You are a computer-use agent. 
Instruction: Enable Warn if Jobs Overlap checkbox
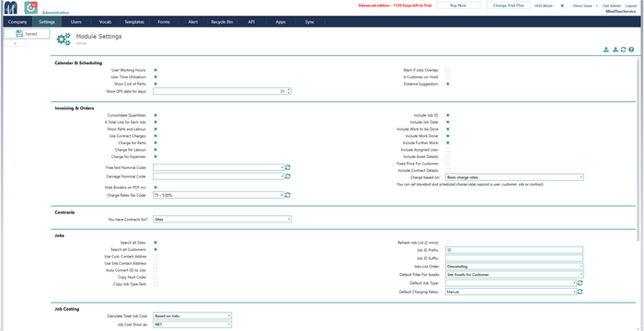448,70
